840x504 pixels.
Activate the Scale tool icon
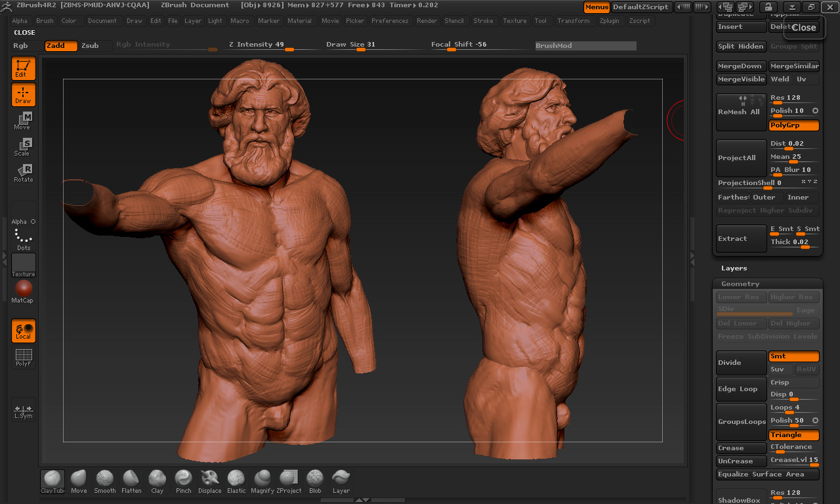(x=24, y=147)
